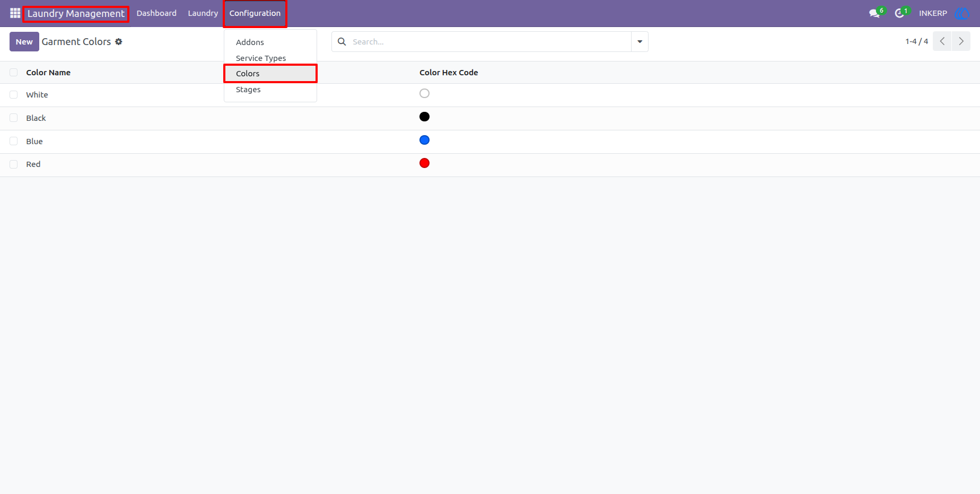
Task: Open the activities clock icon
Action: point(899,13)
